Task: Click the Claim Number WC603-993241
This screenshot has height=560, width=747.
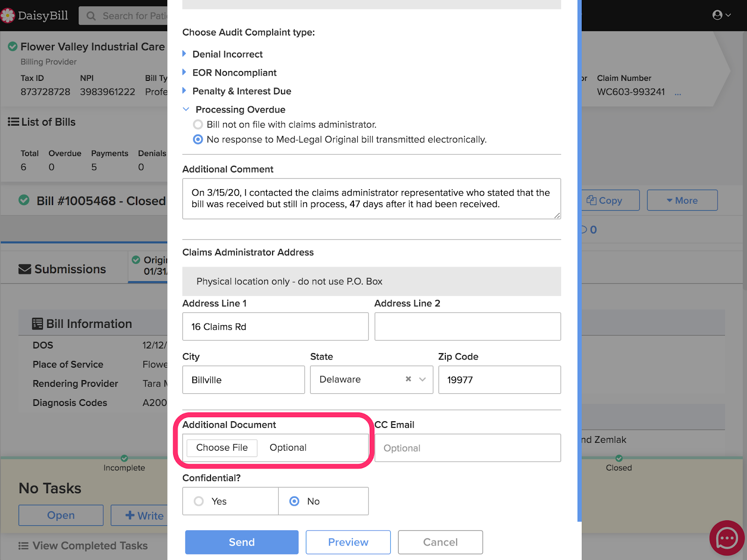Action: click(x=631, y=92)
